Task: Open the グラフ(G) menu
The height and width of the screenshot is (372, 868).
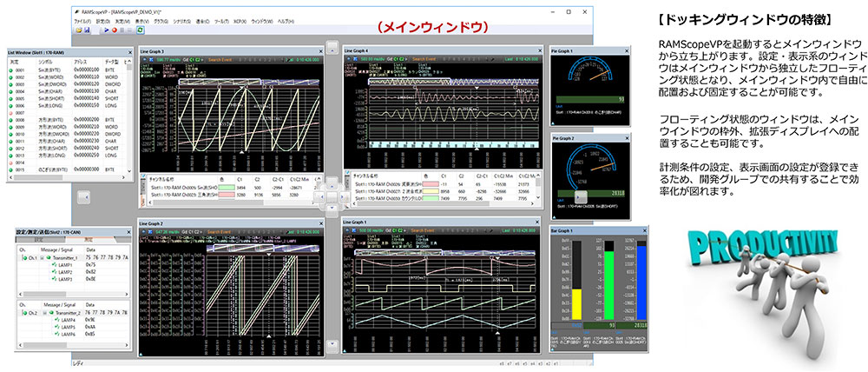Action: coord(161,21)
